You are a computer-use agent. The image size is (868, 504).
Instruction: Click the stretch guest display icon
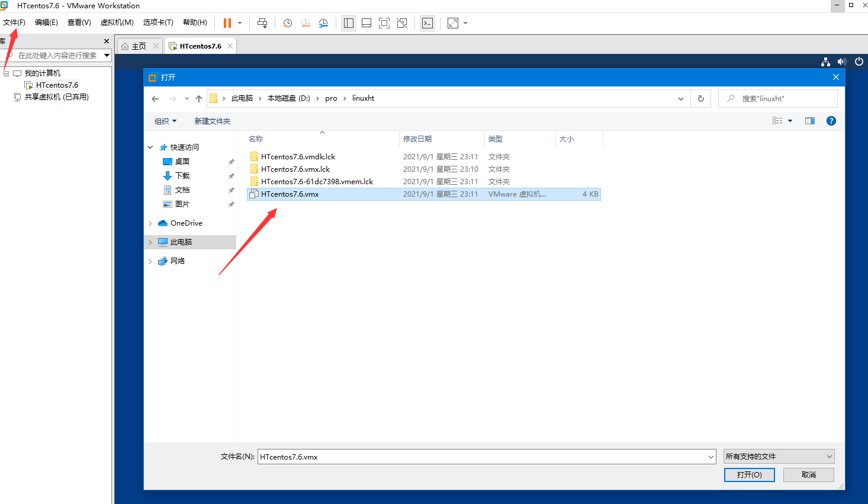pyautogui.click(x=453, y=23)
